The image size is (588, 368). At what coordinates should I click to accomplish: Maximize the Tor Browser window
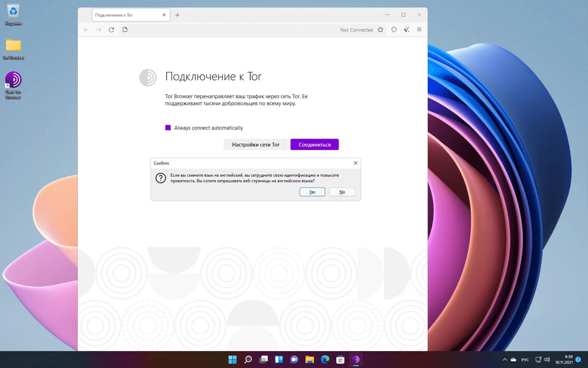point(403,15)
